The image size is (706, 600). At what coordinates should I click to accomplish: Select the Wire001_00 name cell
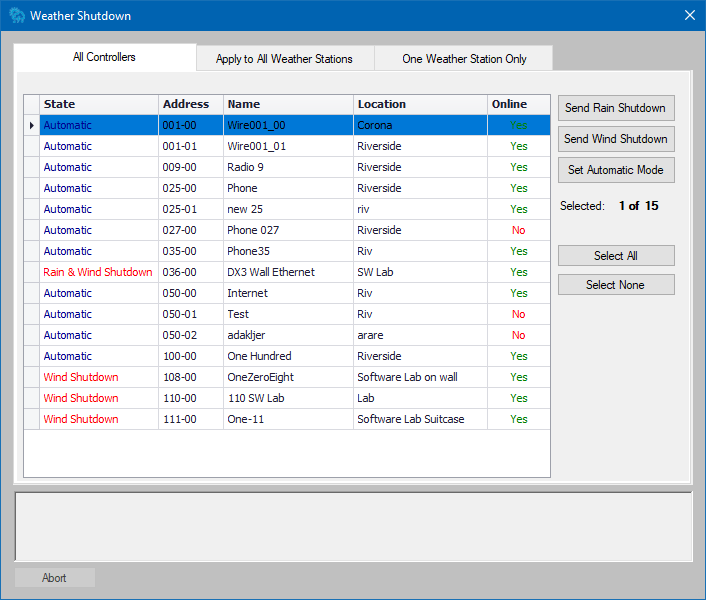[288, 126]
